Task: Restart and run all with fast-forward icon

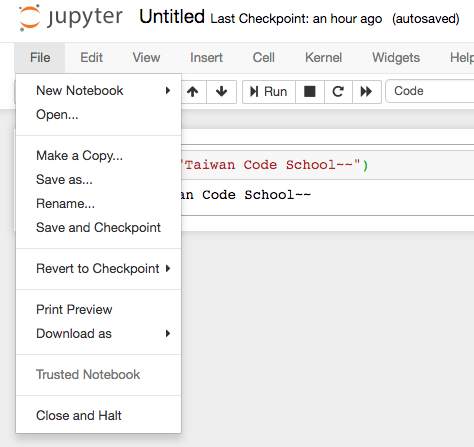Action: pyautogui.click(x=367, y=92)
